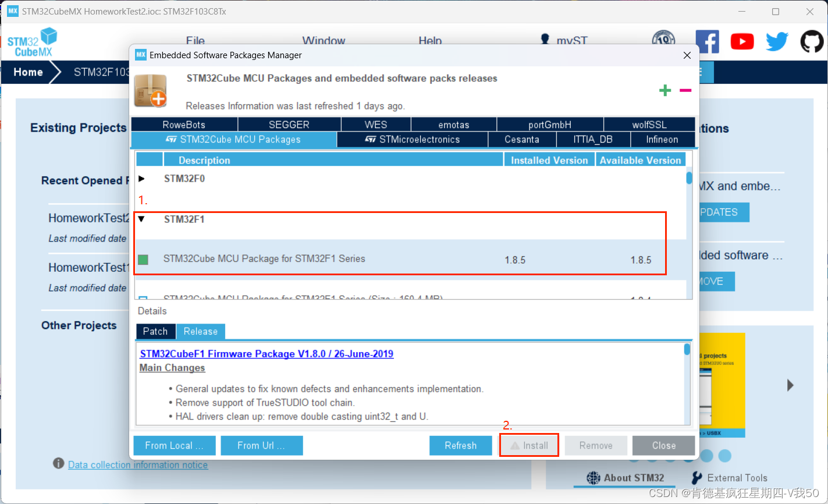This screenshot has height=504, width=828.
Task: Open the Facebook icon in the header
Action: (707, 41)
